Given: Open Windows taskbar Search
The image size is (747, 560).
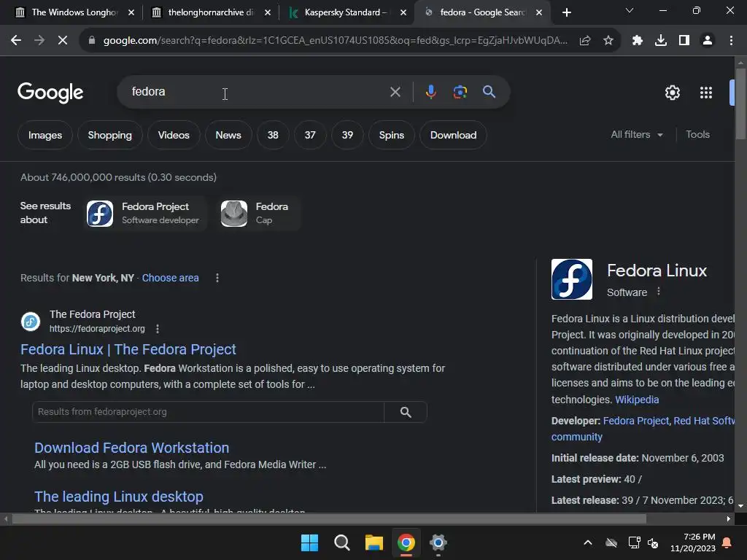Looking at the screenshot, I should click(x=341, y=542).
